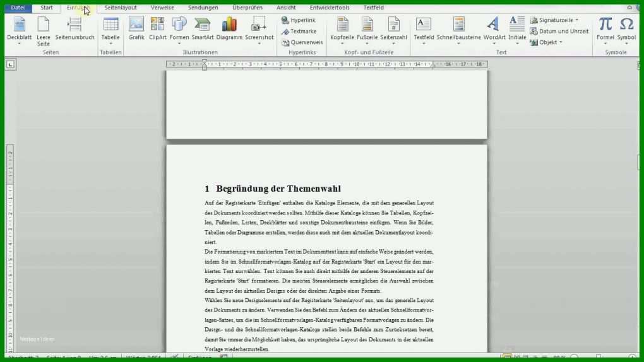Switch to the Start tab
Viewport: 644px width, 362px height.
(47, 8)
